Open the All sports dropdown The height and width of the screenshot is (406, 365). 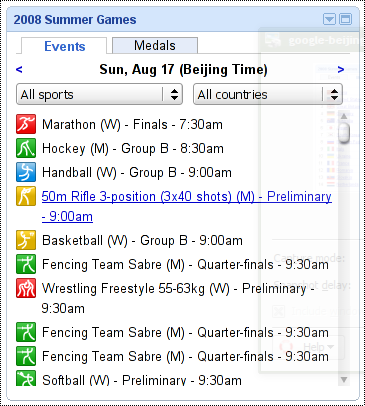(x=99, y=94)
